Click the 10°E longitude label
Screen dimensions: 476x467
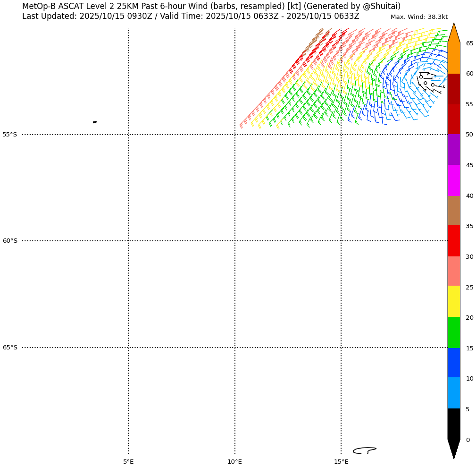click(234, 462)
